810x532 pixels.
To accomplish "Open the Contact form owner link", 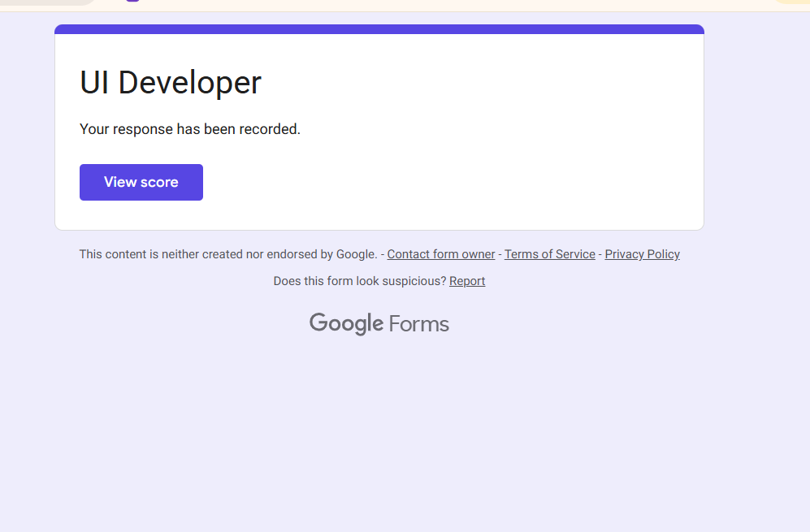I will click(x=440, y=254).
